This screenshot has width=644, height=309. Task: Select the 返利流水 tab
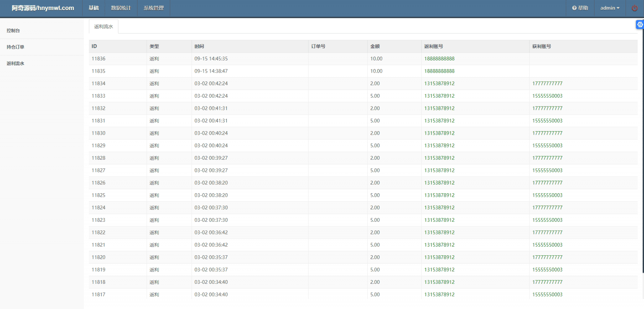[x=104, y=26]
